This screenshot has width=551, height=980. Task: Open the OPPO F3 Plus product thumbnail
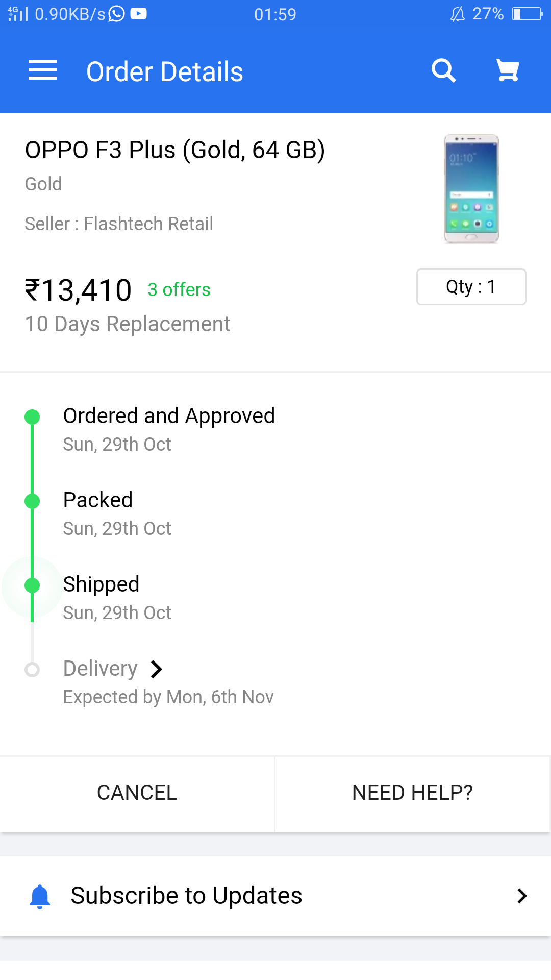(x=471, y=188)
